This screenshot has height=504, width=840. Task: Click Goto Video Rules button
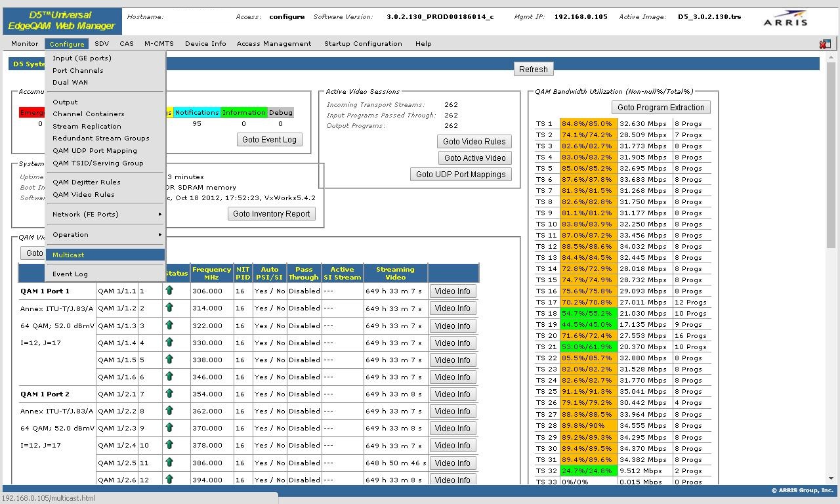(474, 142)
